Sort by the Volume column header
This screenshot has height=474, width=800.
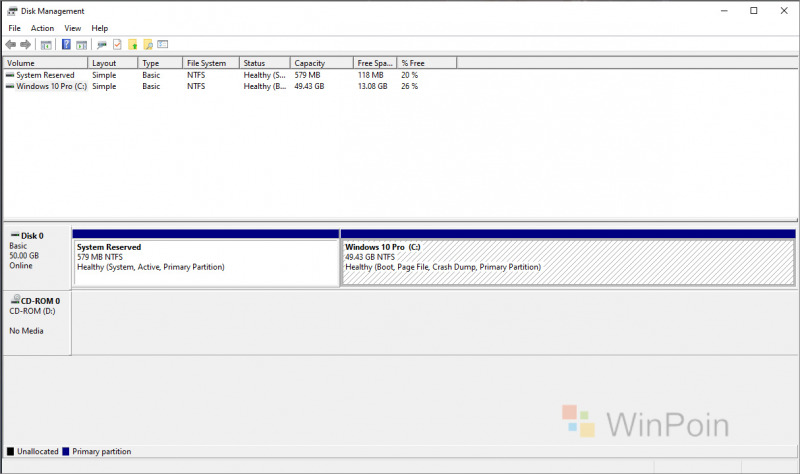pyautogui.click(x=45, y=63)
